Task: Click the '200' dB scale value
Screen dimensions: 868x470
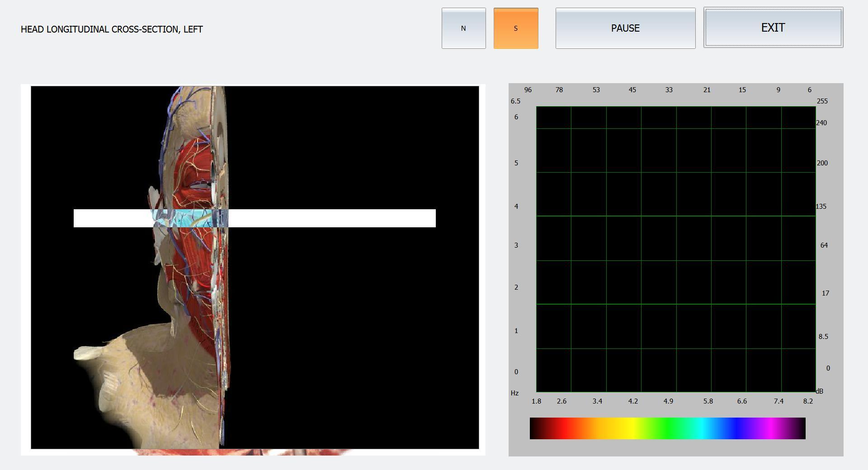Action: [822, 163]
